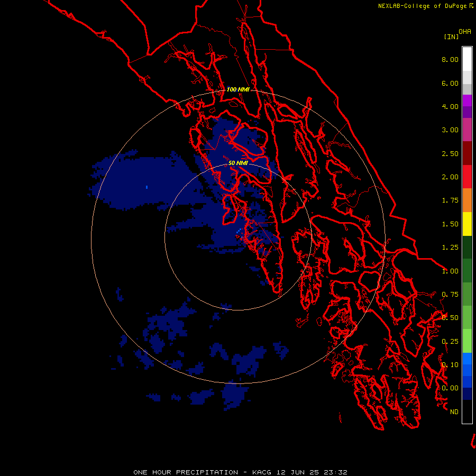Click the dark navy legend color block

pyautogui.click(x=467, y=393)
